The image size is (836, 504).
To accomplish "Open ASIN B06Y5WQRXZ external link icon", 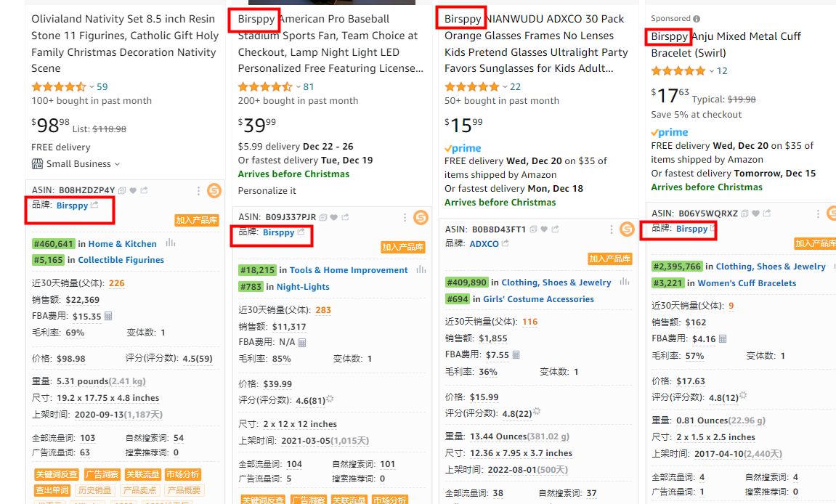I will tap(767, 213).
